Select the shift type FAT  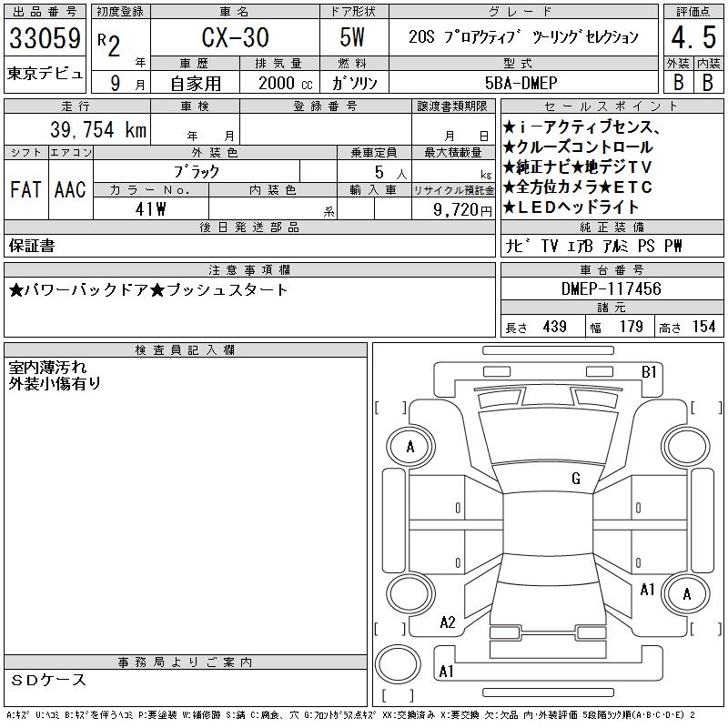pos(26,189)
